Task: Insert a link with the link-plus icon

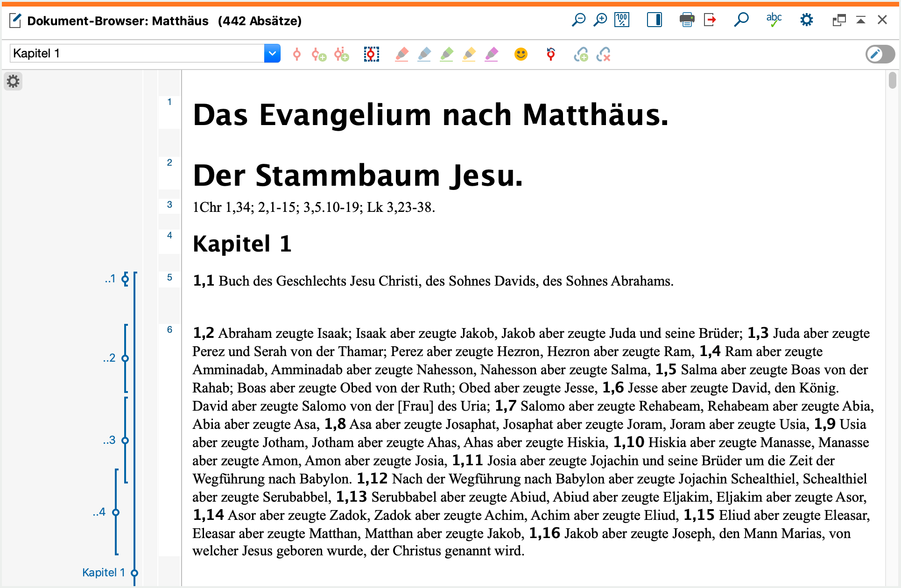Action: 581,55
